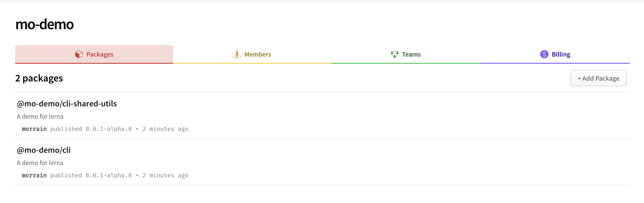644x203 pixels.
Task: Click cli-shared-utils description A demo for lerna
Action: (40, 116)
